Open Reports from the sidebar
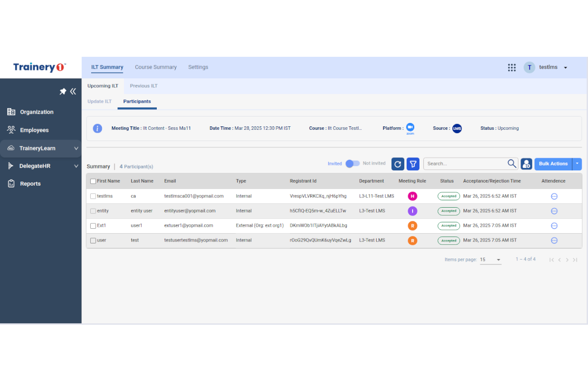The image size is (588, 382). coord(30,184)
